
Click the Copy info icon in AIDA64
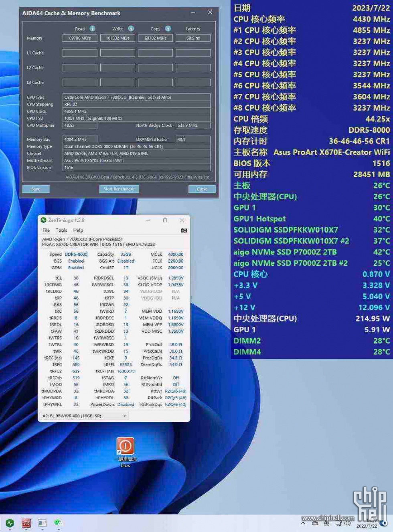click(x=168, y=28)
